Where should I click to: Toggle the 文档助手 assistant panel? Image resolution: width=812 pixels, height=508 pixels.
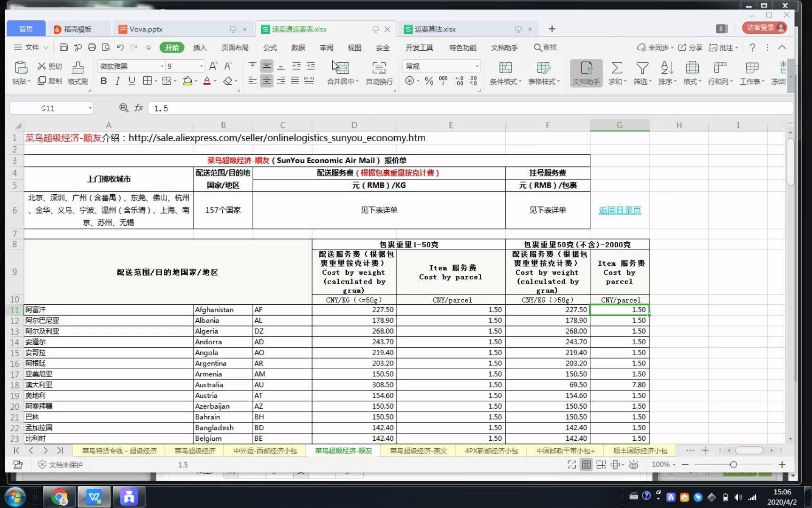click(586, 73)
